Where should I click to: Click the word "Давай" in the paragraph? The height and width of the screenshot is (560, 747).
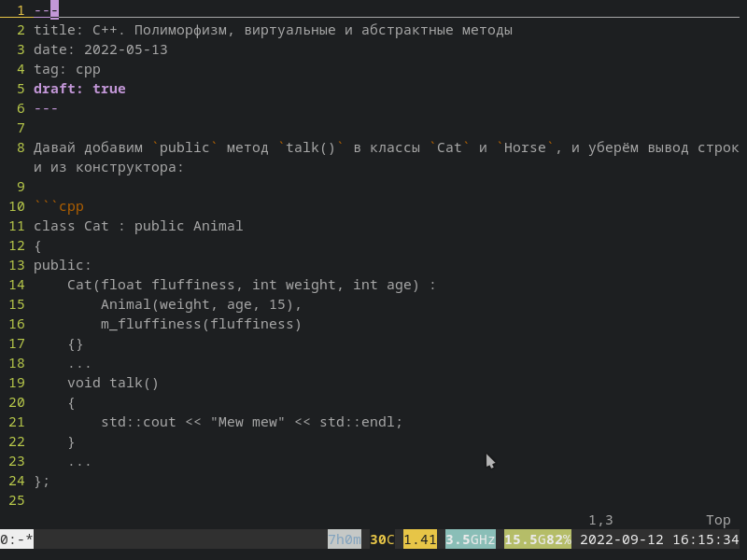(x=54, y=147)
